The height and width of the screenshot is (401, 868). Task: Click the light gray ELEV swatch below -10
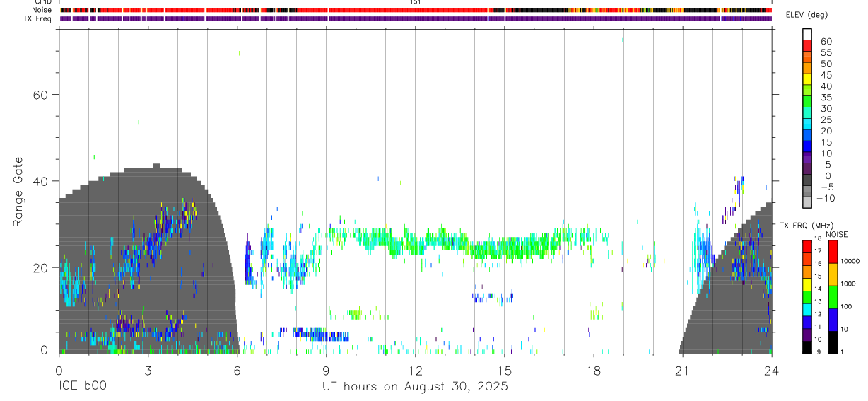point(807,202)
